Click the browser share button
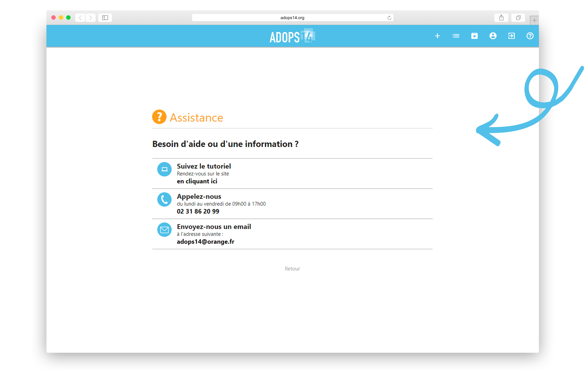The width and height of the screenshot is (588, 377). tap(501, 18)
